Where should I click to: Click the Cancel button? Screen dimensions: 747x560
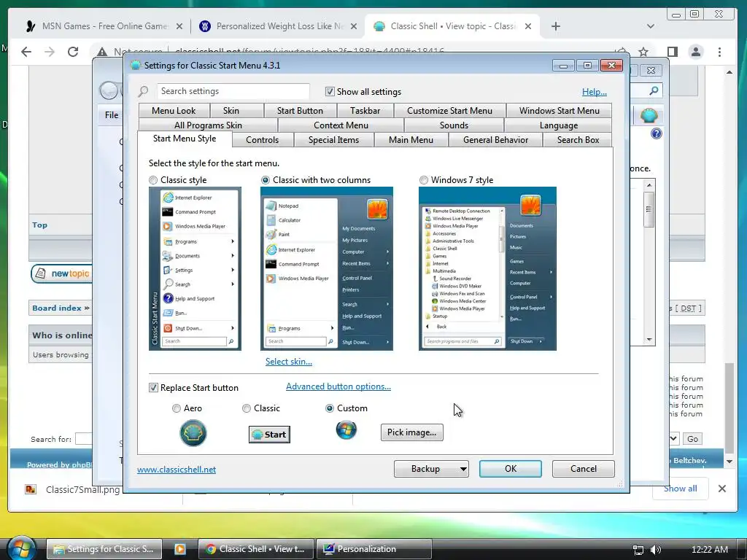tap(583, 469)
